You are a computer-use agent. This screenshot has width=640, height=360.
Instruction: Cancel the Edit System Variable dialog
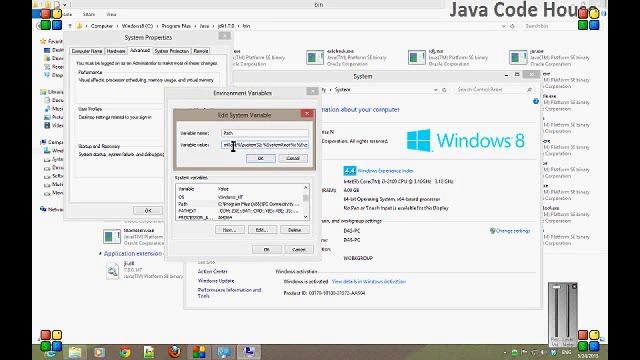pos(293,158)
